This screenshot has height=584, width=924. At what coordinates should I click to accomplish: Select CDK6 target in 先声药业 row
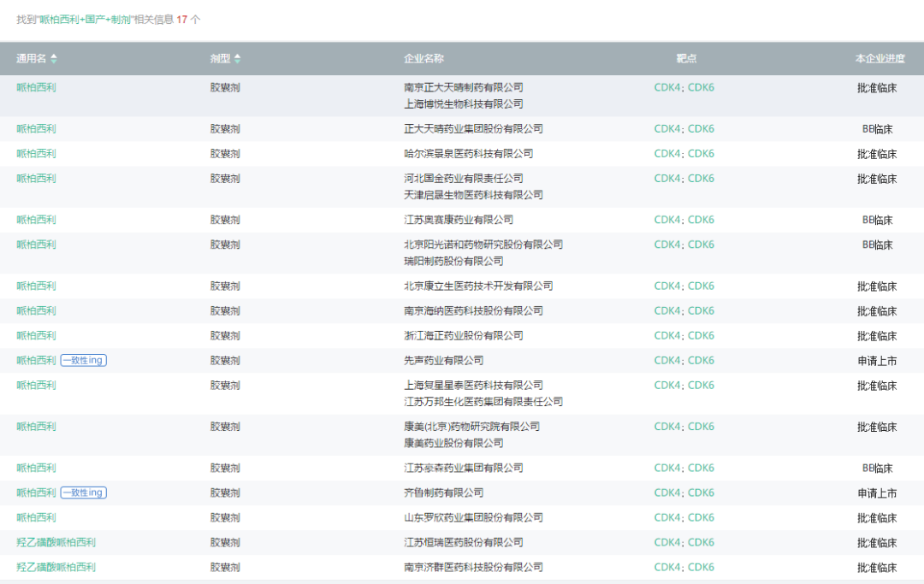702,360
